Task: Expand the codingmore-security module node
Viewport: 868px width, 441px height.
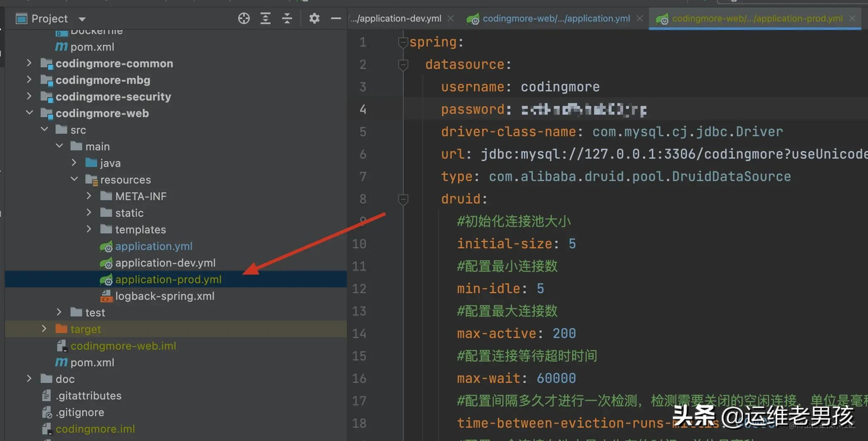Action: point(29,96)
